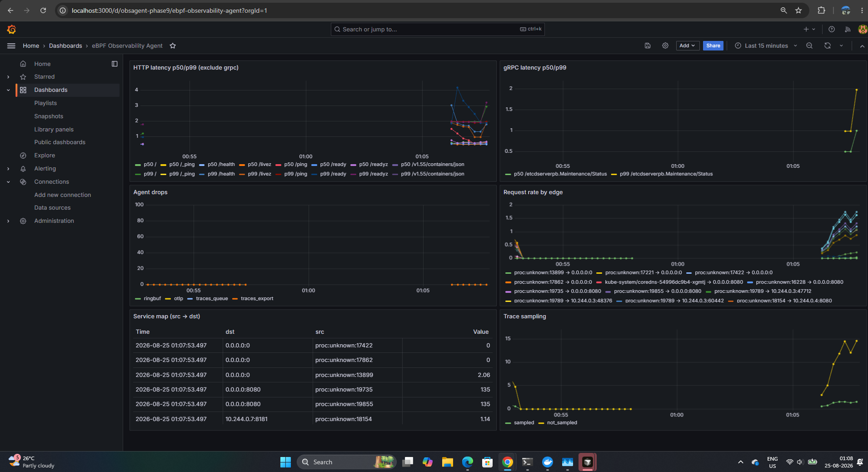Zoom out the time range
The image size is (868, 472).
(809, 46)
